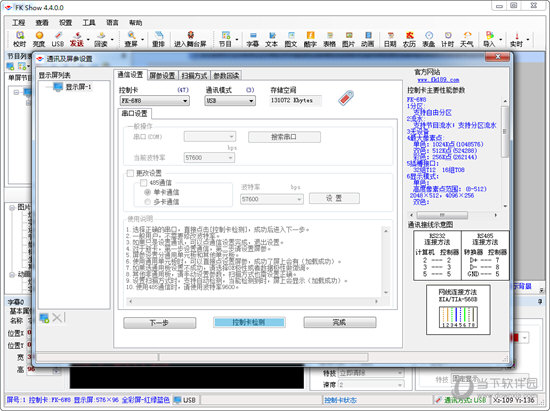Switch to the 屏参设置 tab
The height and width of the screenshot is (411, 550).
pos(162,75)
